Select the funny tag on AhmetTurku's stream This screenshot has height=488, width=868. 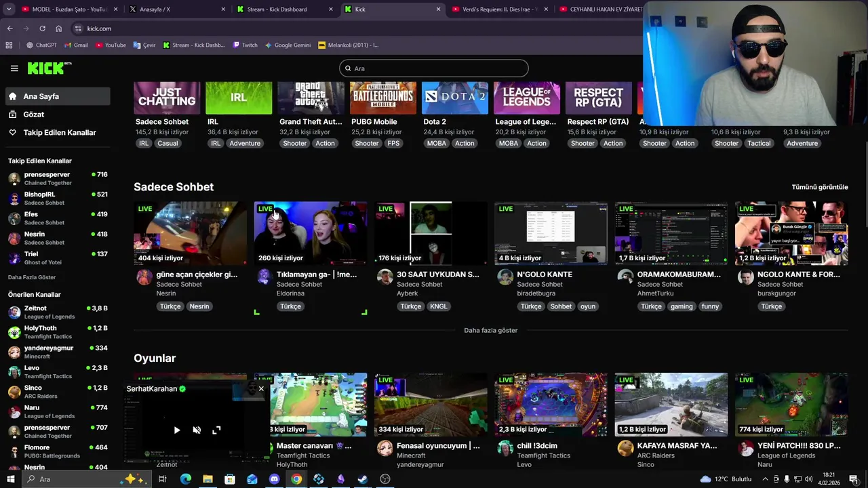click(x=710, y=306)
